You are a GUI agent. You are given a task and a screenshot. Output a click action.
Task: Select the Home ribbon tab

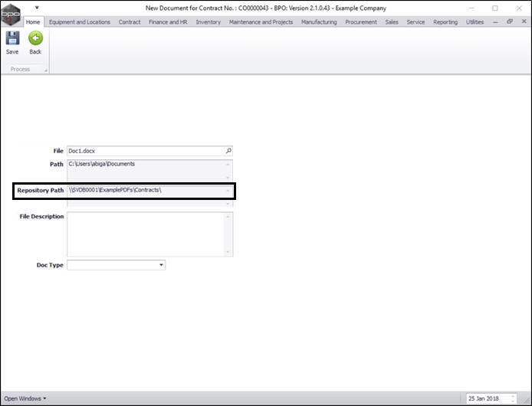[33, 22]
